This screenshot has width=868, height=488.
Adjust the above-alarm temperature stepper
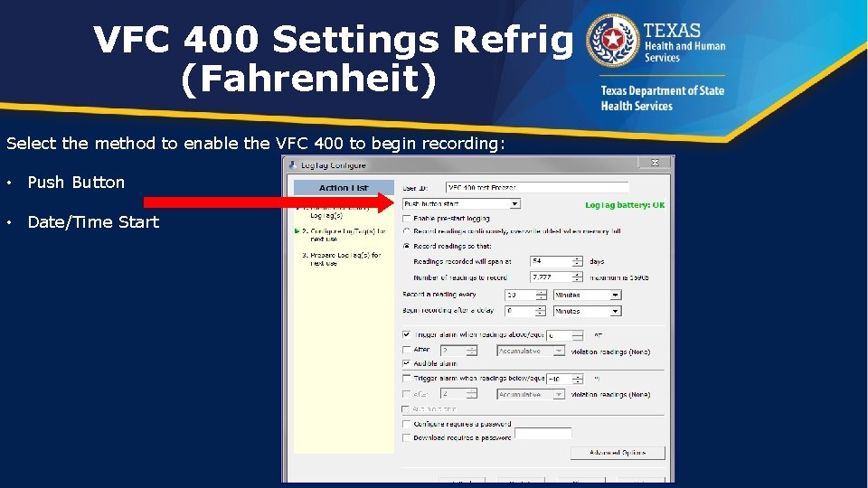click(x=578, y=335)
